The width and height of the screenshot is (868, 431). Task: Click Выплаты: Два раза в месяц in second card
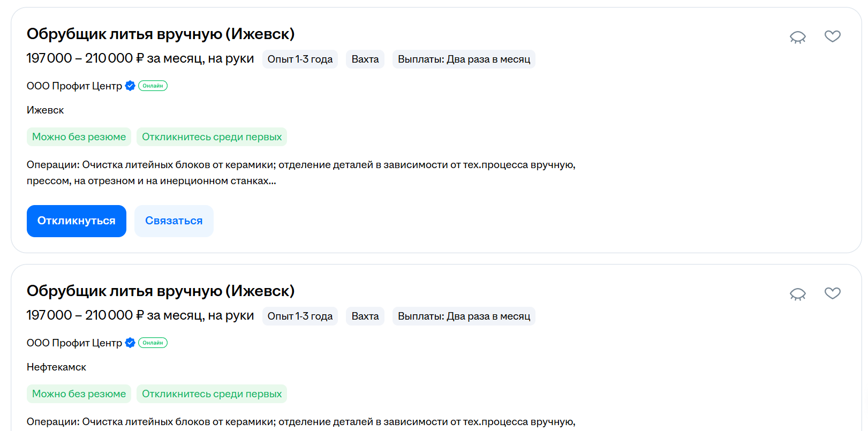tap(464, 316)
